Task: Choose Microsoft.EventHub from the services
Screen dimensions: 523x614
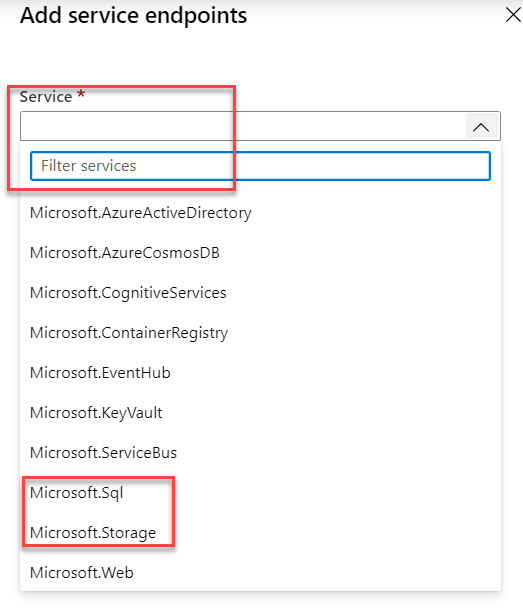Action: 260,372
